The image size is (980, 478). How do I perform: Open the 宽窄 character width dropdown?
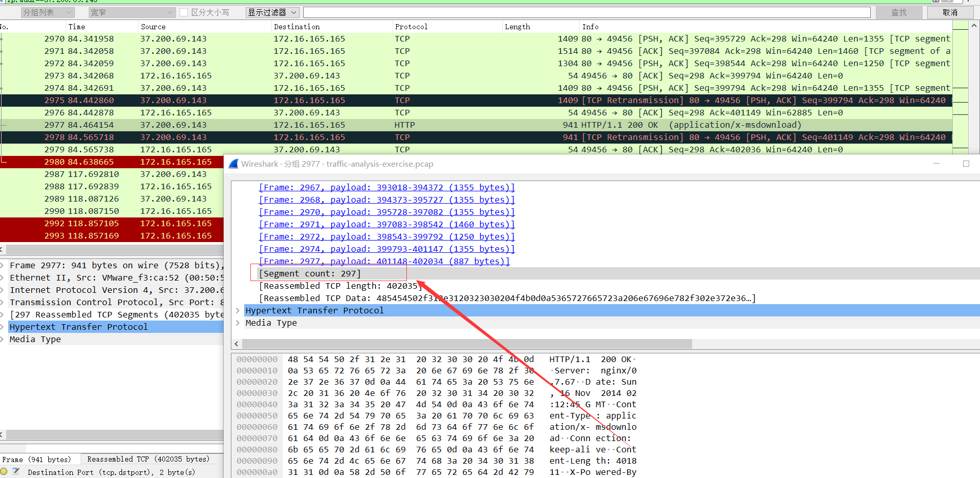click(x=131, y=12)
